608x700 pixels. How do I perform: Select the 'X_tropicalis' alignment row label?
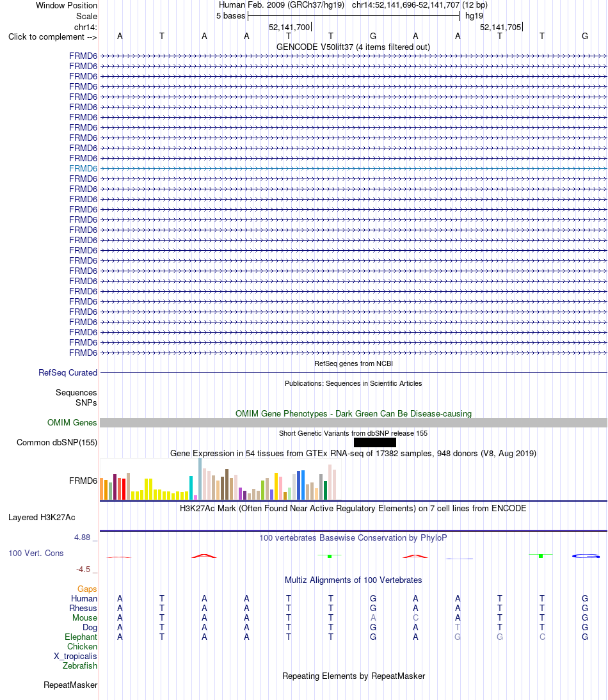(76, 656)
